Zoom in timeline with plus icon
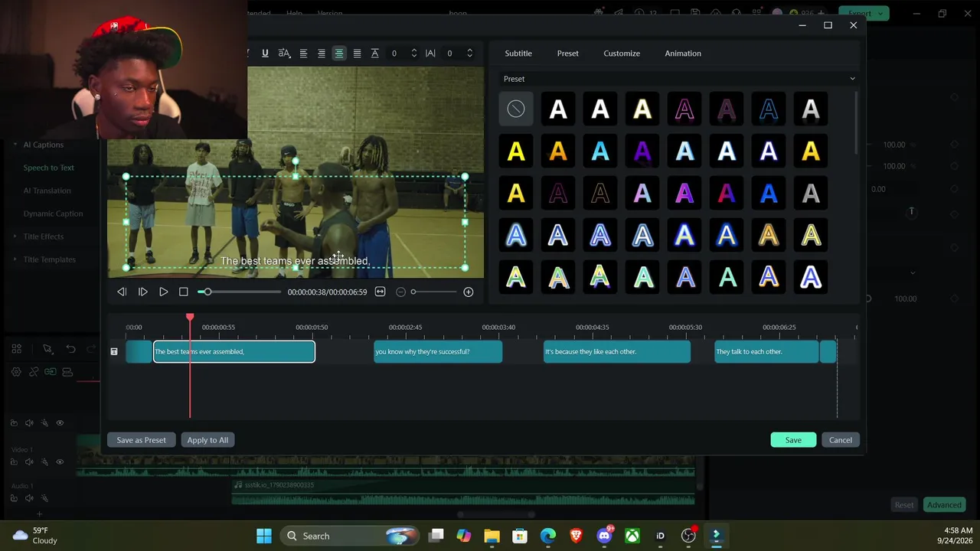The image size is (980, 551). [x=469, y=292]
